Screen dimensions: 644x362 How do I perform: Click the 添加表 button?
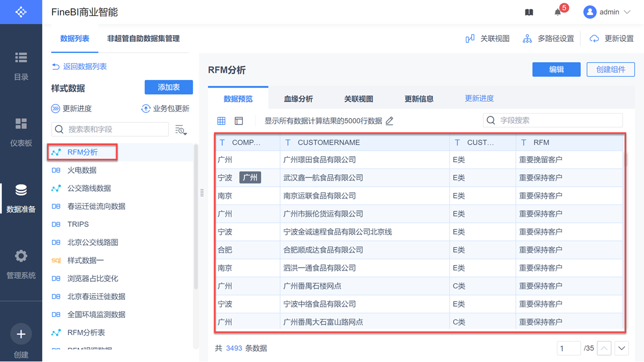point(169,87)
